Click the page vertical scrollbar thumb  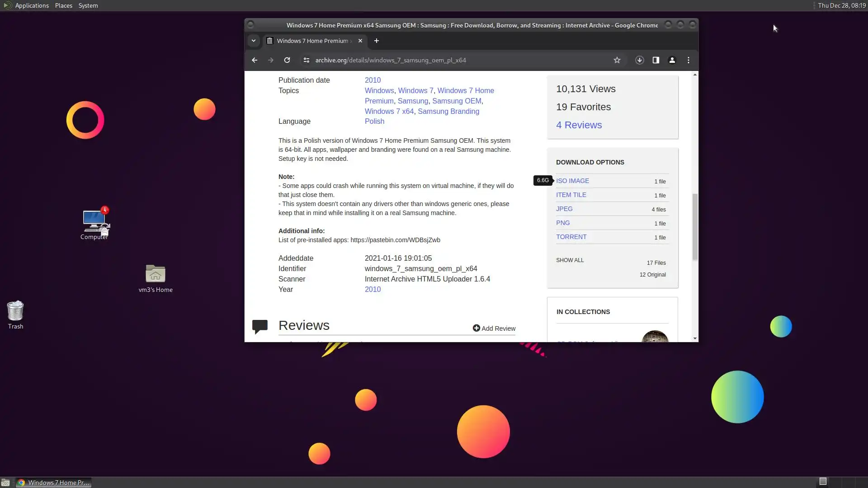(x=695, y=227)
